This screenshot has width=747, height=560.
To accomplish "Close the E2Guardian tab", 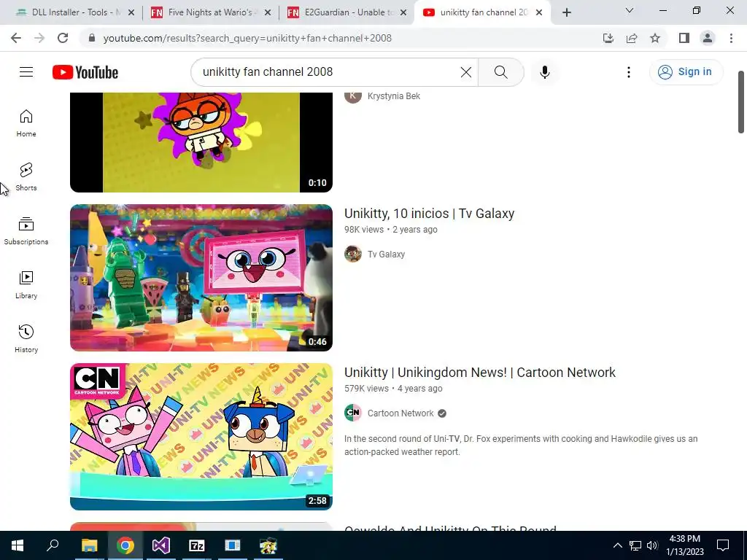I will coord(403,13).
